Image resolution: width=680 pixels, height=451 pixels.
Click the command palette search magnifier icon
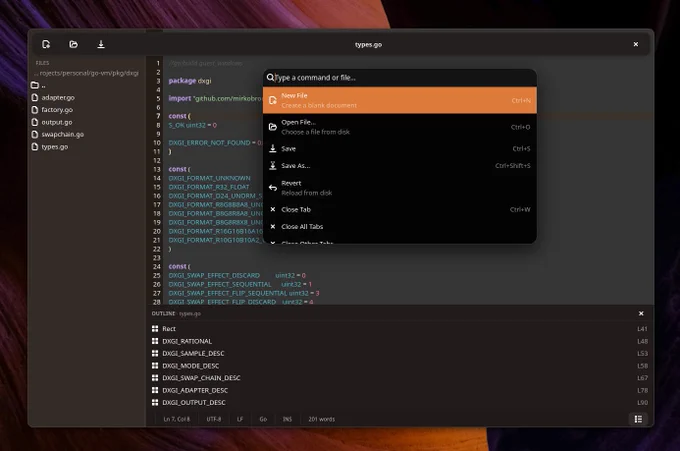(270, 78)
